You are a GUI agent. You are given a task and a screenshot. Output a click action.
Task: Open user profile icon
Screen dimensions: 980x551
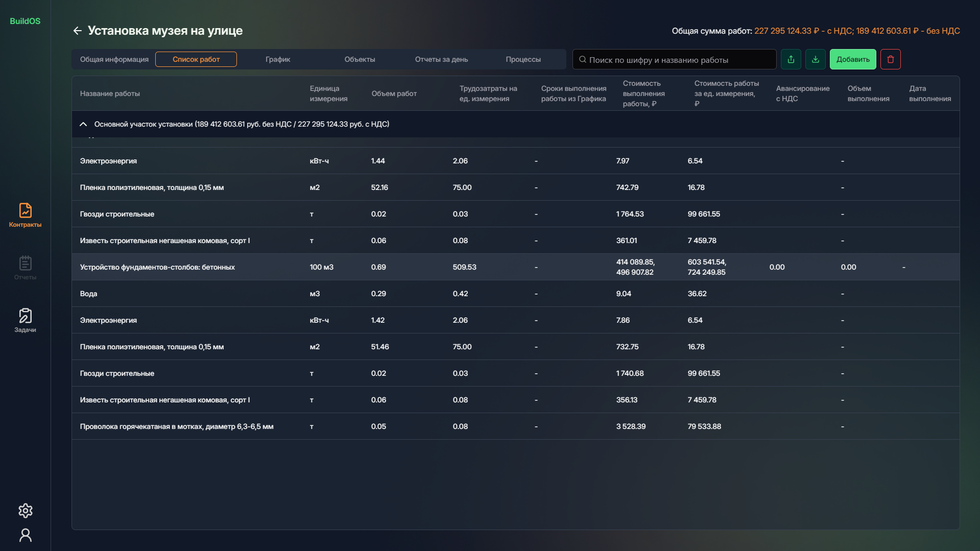25,535
